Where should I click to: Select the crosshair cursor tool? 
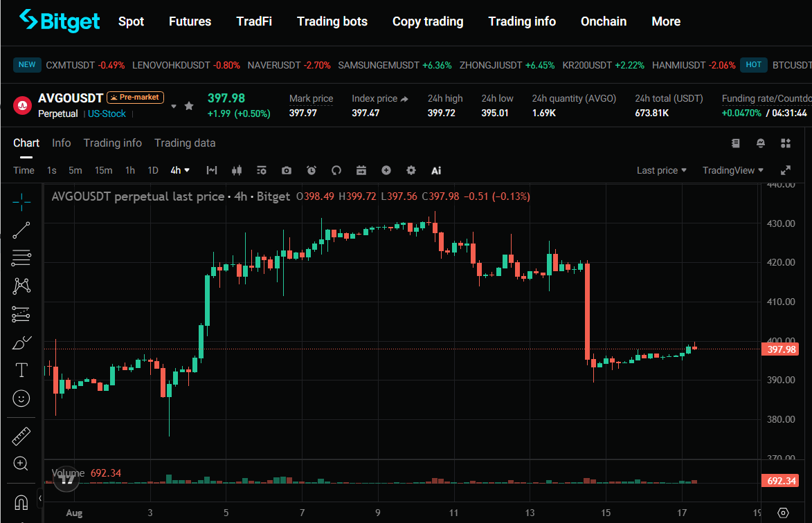(21, 202)
